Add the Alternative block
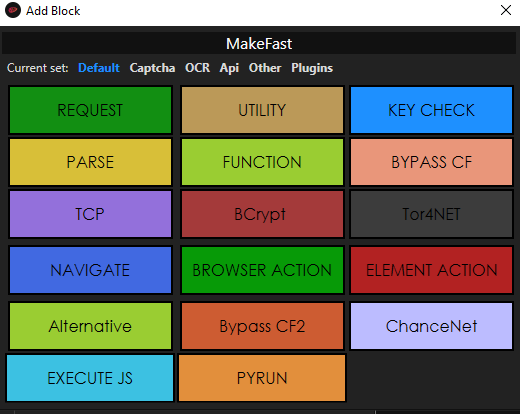This screenshot has width=520, height=414. [x=90, y=326]
